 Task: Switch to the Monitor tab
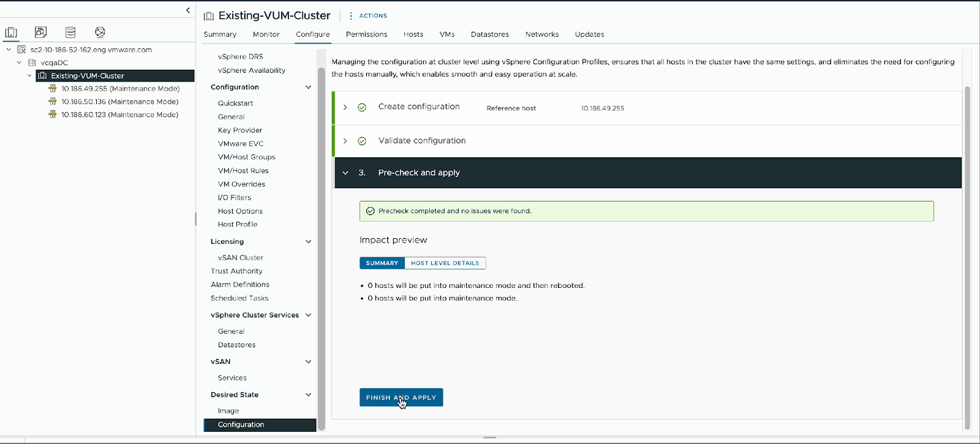(266, 34)
